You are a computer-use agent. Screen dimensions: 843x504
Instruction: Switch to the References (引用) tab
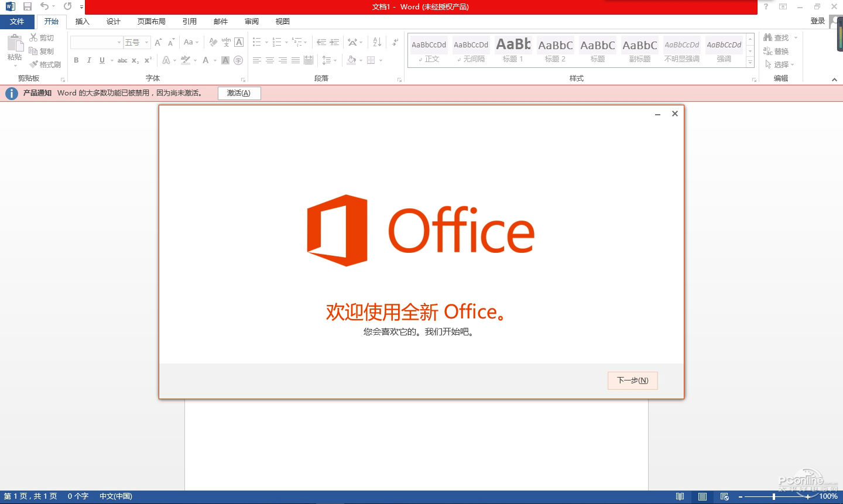tap(190, 22)
